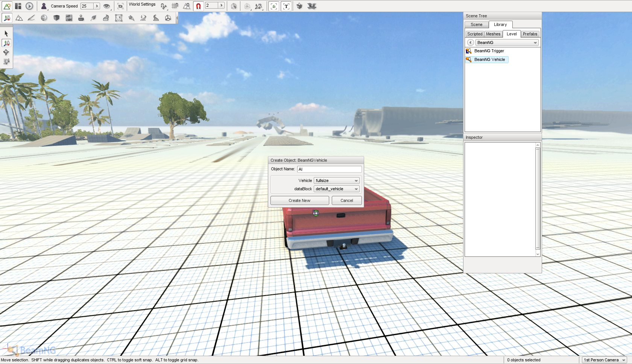Click the fit view to selection icon
The height and width of the screenshot is (364, 632).
click(120, 6)
